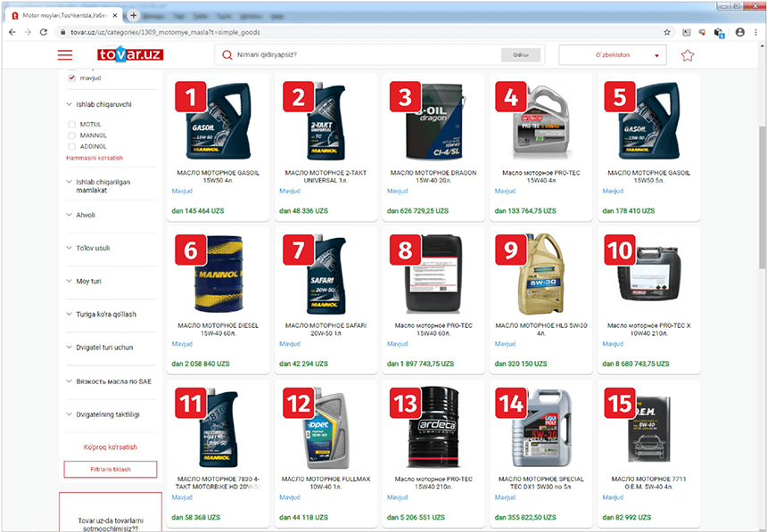Open PRO-TEC X 10W40 210л image

point(648,274)
